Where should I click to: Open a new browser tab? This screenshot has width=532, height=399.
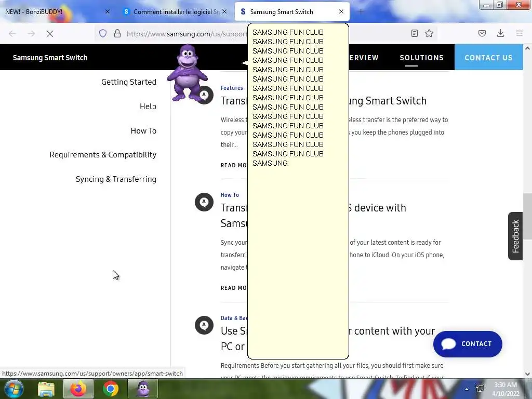(x=361, y=12)
